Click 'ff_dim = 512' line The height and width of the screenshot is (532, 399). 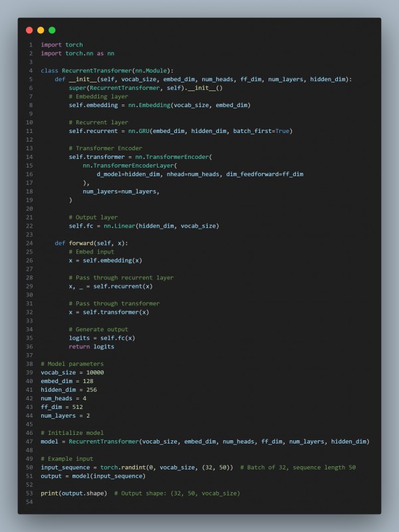coord(62,407)
